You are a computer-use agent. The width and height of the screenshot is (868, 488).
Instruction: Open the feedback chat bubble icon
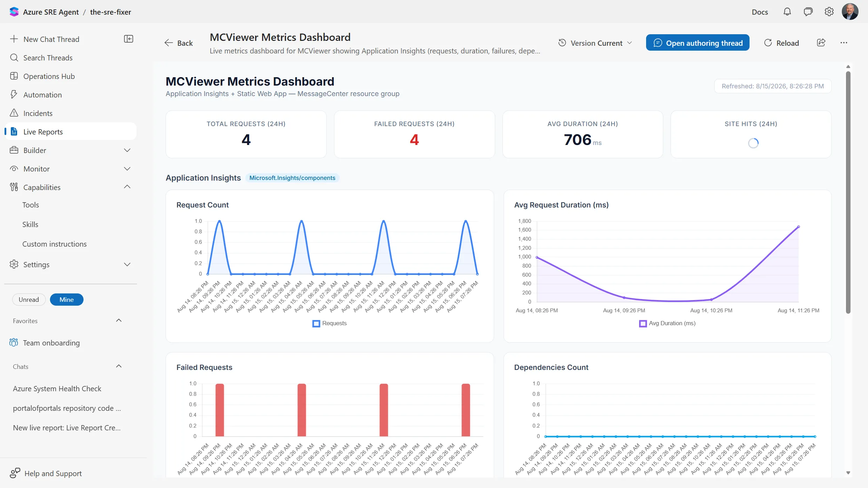[808, 12]
